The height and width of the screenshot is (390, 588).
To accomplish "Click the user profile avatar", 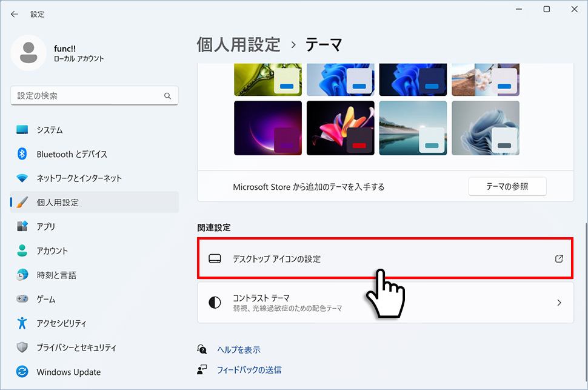I will point(28,53).
